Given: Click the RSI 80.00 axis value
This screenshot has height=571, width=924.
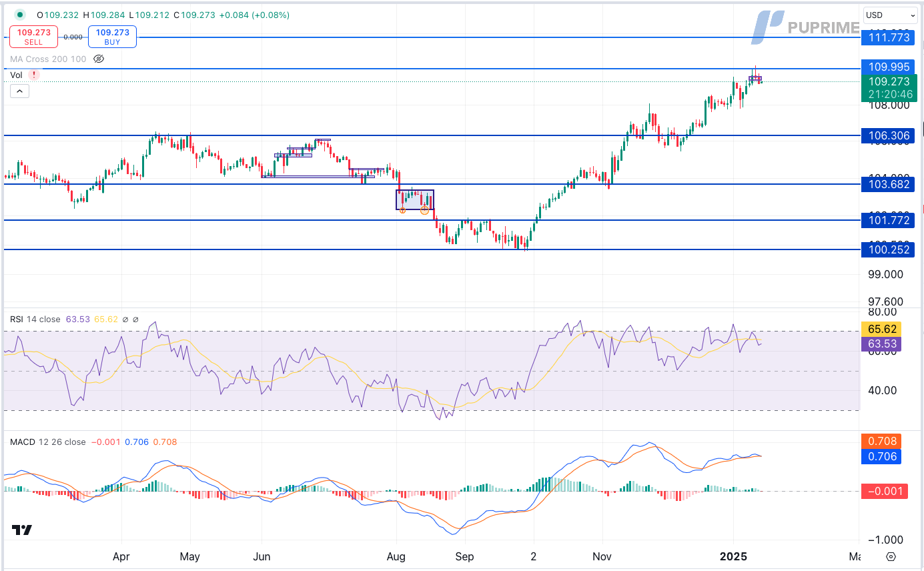Looking at the screenshot, I should [x=881, y=312].
